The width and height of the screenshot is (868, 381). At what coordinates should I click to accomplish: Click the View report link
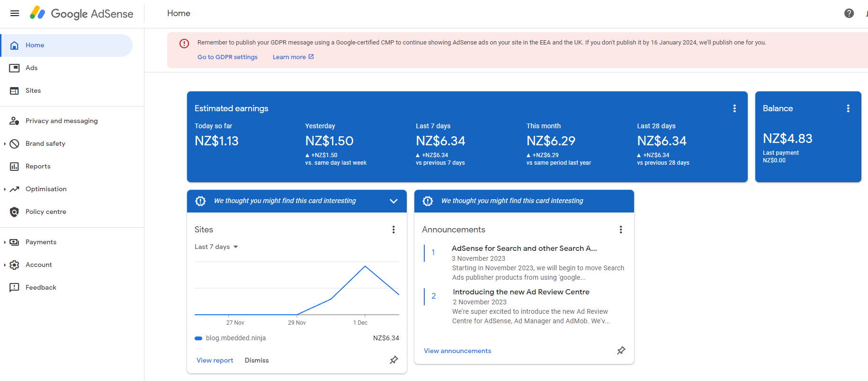[215, 361]
